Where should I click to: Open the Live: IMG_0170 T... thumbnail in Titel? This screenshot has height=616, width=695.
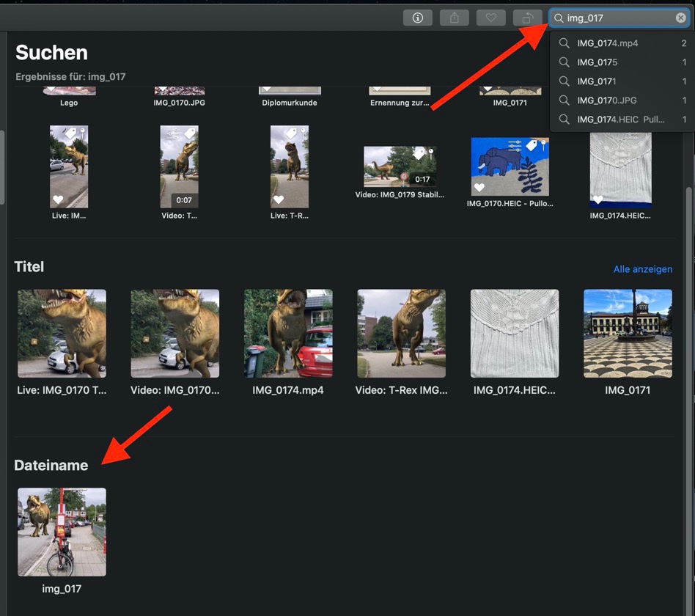point(62,334)
